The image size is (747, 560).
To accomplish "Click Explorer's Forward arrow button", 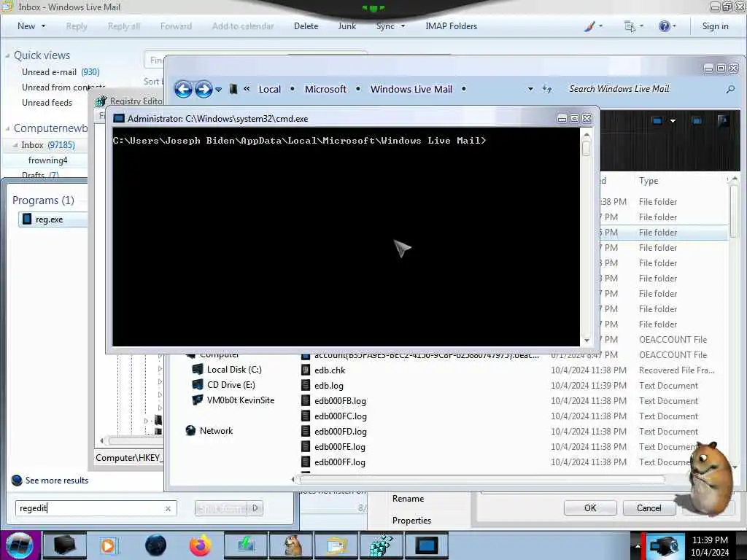I will (204, 89).
